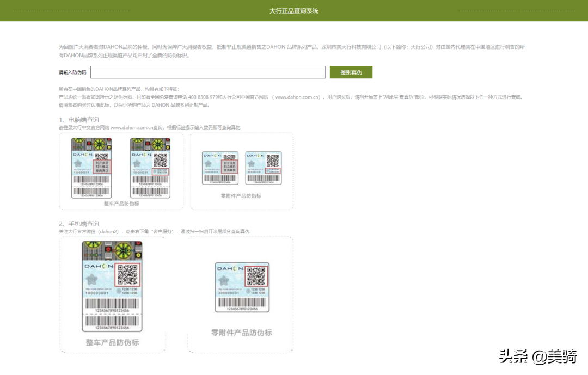
Task: Open desktop-section whole-bike label with scratch-coating text
Action: [91, 168]
